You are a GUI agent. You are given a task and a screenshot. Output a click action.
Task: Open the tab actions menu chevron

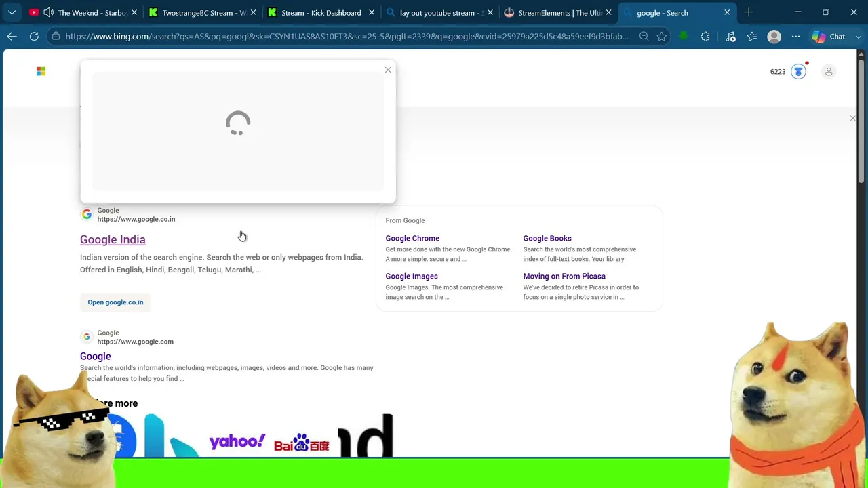tap(12, 12)
